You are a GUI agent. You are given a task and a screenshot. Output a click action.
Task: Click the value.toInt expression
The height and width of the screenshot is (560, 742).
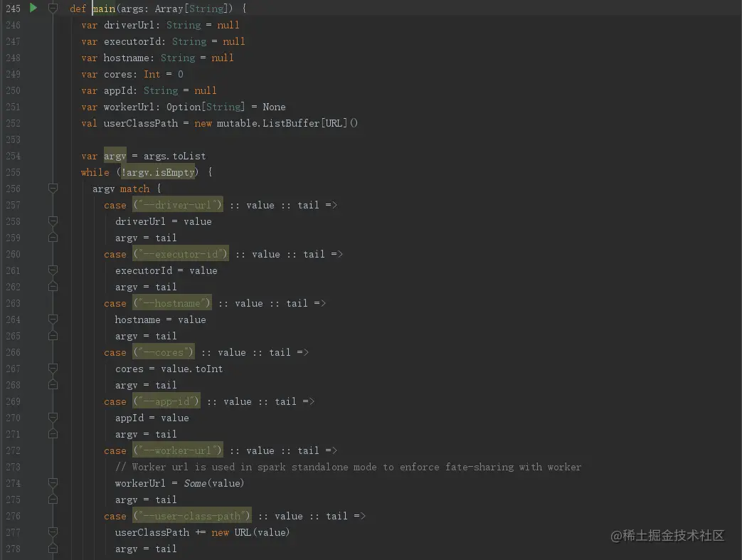(x=194, y=369)
